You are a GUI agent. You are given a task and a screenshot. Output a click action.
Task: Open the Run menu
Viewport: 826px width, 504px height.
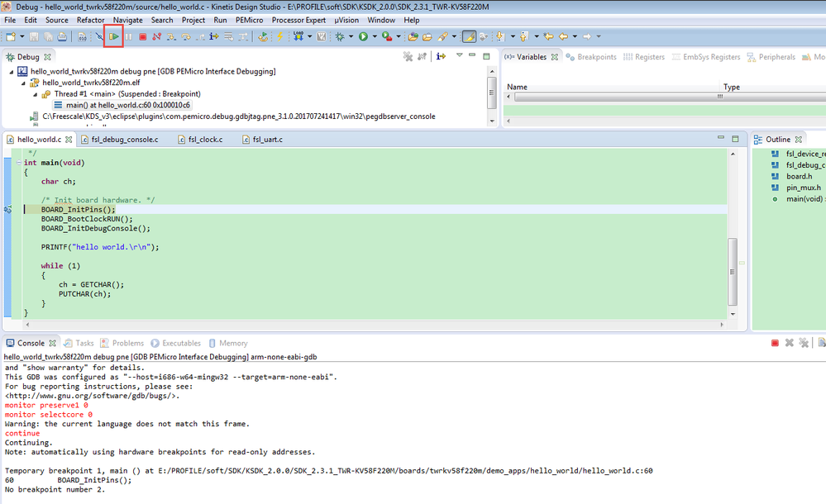(220, 20)
